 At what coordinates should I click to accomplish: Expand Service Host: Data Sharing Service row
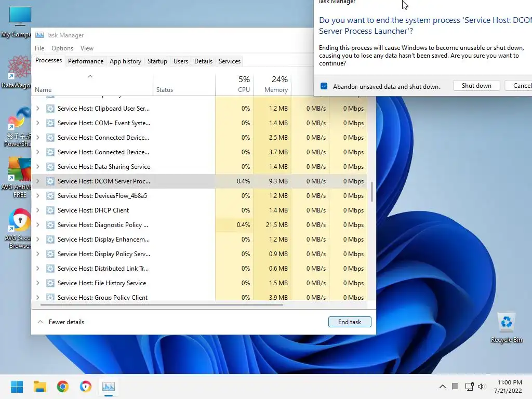coord(37,167)
